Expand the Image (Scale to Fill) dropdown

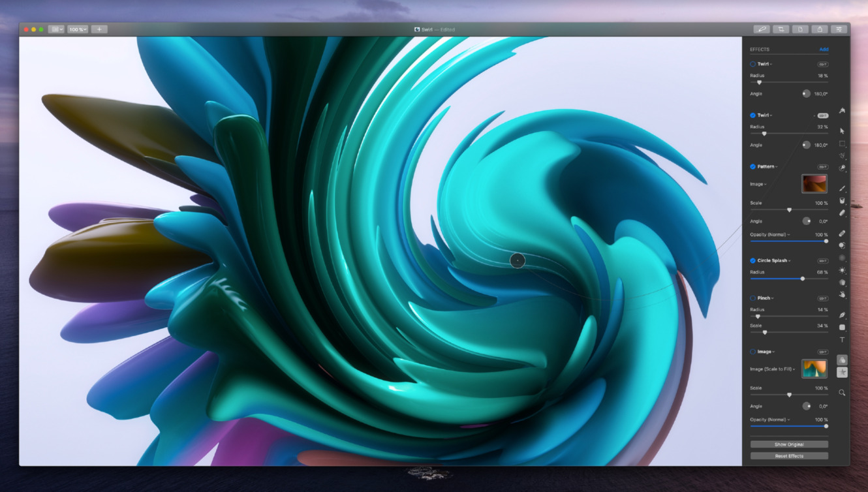click(x=773, y=369)
